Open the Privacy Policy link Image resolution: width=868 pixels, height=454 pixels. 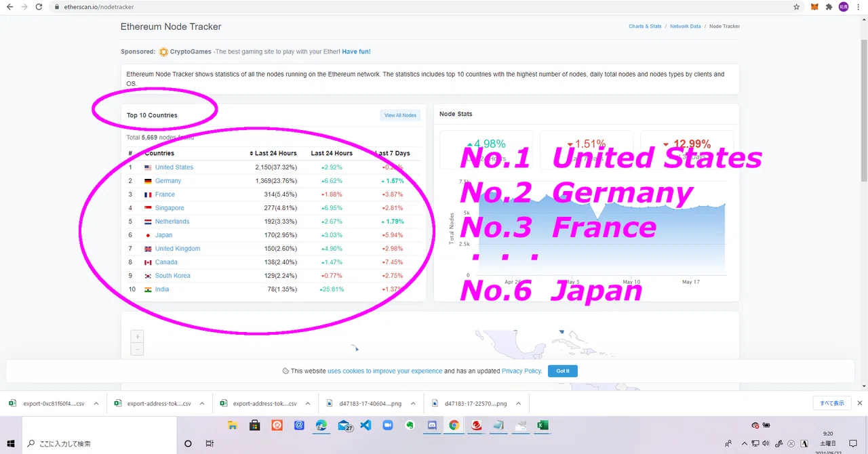pos(521,371)
